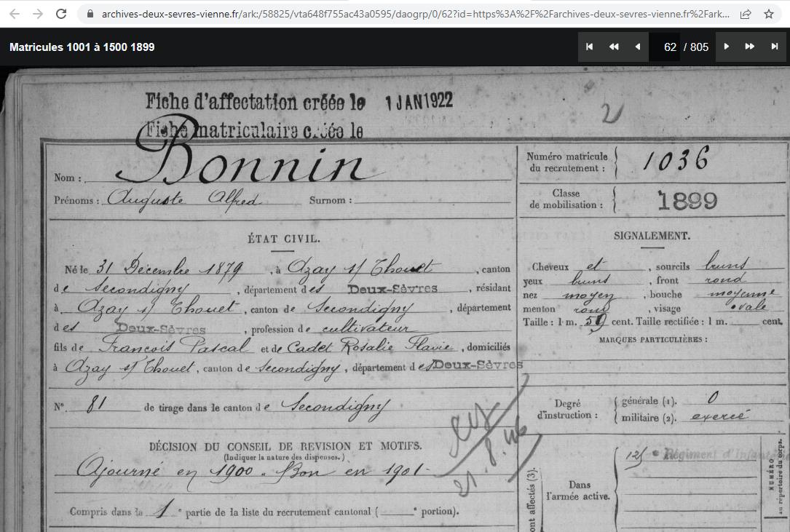Click tirage number '81'

(96, 404)
